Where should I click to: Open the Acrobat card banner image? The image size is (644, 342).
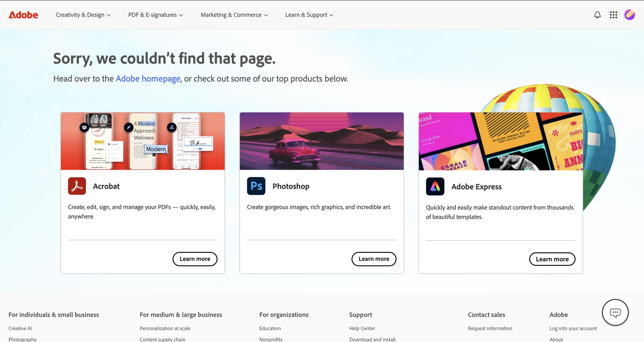pos(143,141)
